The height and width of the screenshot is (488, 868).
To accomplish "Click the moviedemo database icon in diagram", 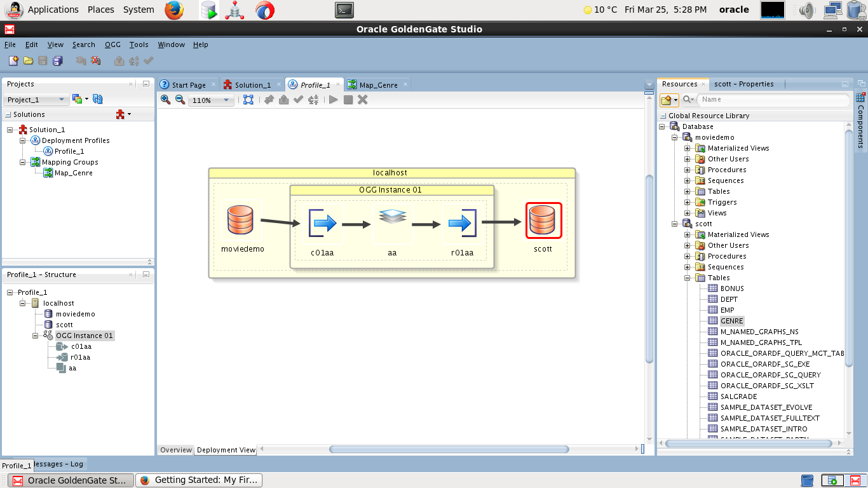I will pos(240,220).
